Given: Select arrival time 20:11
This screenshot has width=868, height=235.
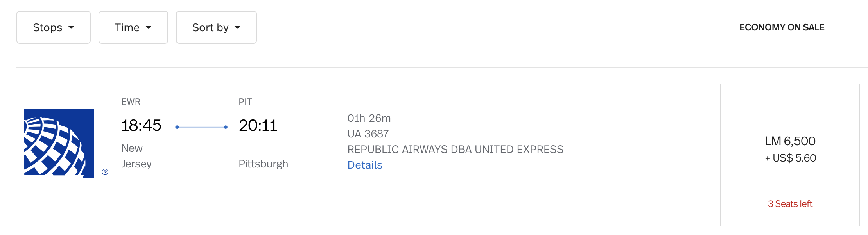Looking at the screenshot, I should click(x=258, y=125).
